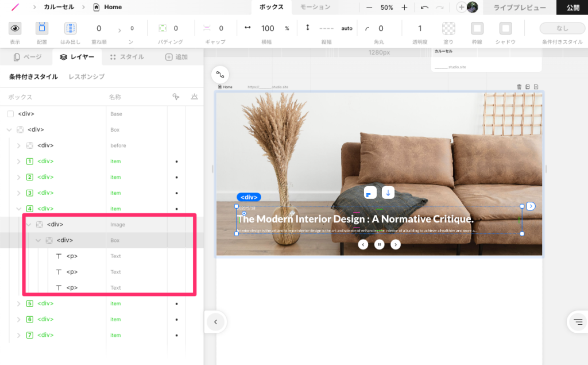Select the first Text p layer
The image size is (588, 365).
coord(102,256)
